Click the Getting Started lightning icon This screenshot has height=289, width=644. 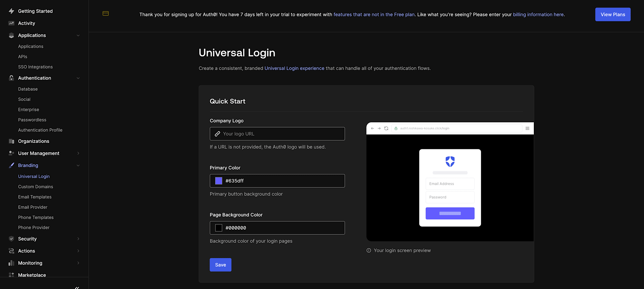(12, 11)
